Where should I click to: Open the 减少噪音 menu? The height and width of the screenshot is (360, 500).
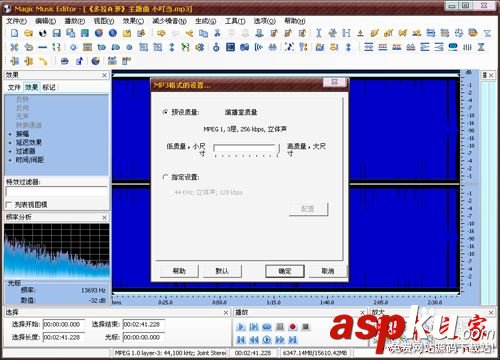(169, 21)
